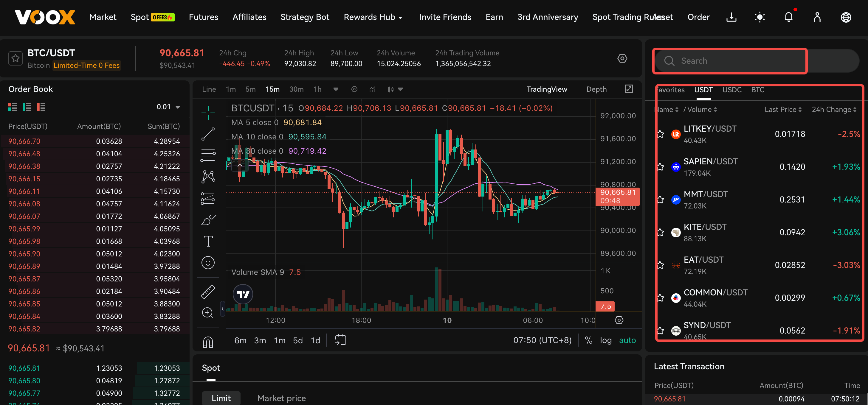Open the candlestick chart type dropdown

(395, 89)
